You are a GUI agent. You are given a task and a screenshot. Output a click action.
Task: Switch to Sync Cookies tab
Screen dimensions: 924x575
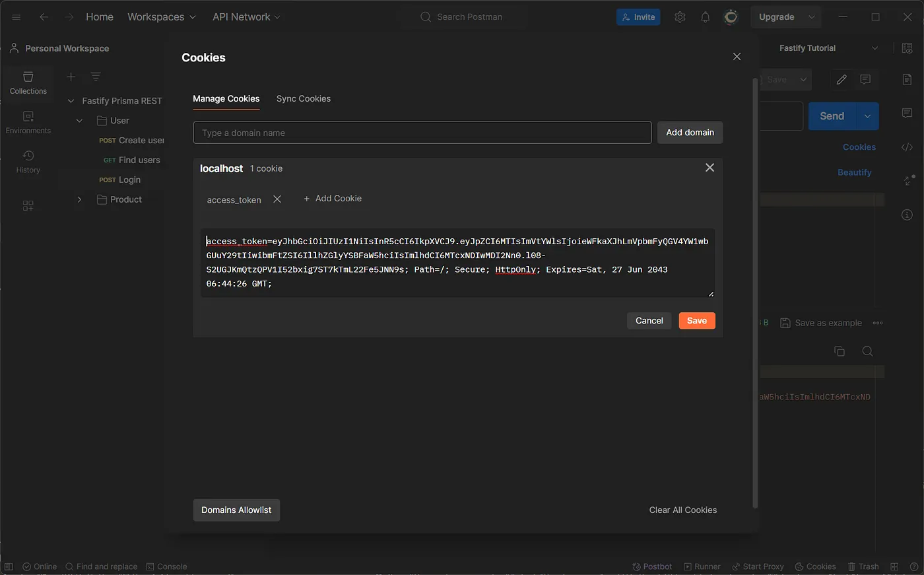pyautogui.click(x=304, y=98)
